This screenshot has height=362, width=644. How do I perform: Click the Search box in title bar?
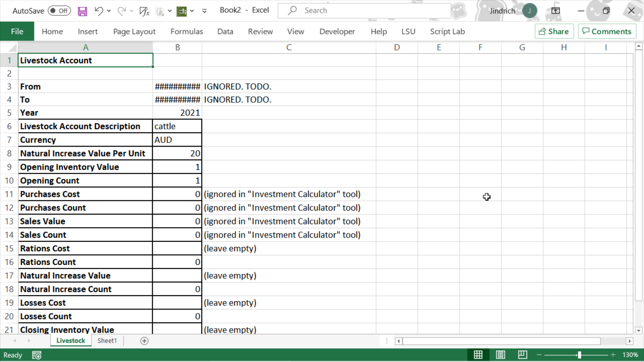pyautogui.click(x=364, y=11)
